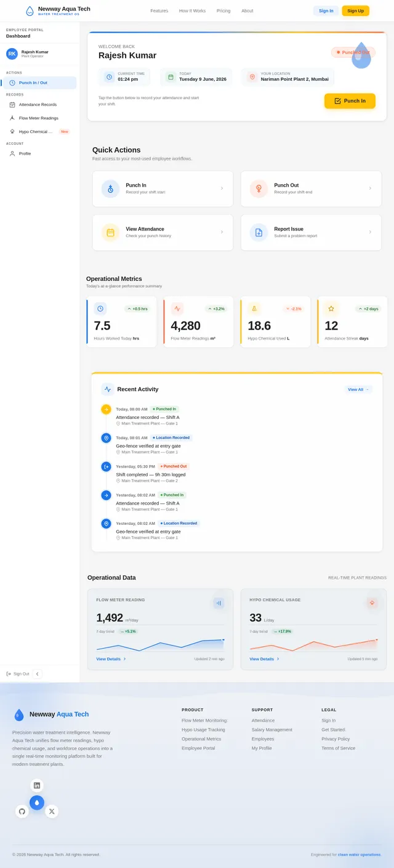394x868 pixels.
Task: Open the Pricing nav item
Action: (223, 11)
